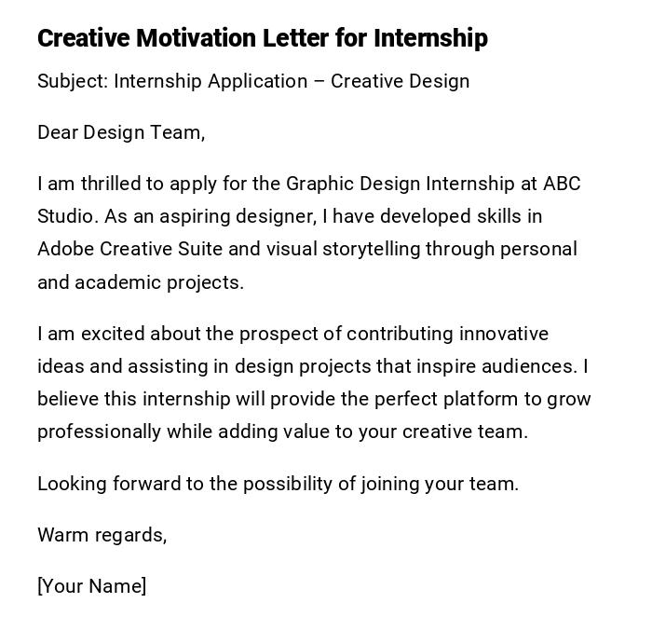Click the words 'I am excited'
Viewport: 652px width, 644px height.
pos(91,334)
